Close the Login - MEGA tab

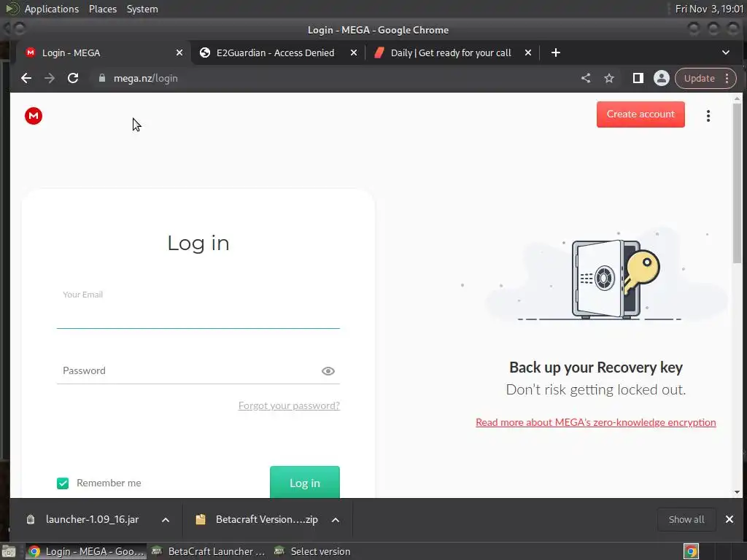pyautogui.click(x=179, y=52)
